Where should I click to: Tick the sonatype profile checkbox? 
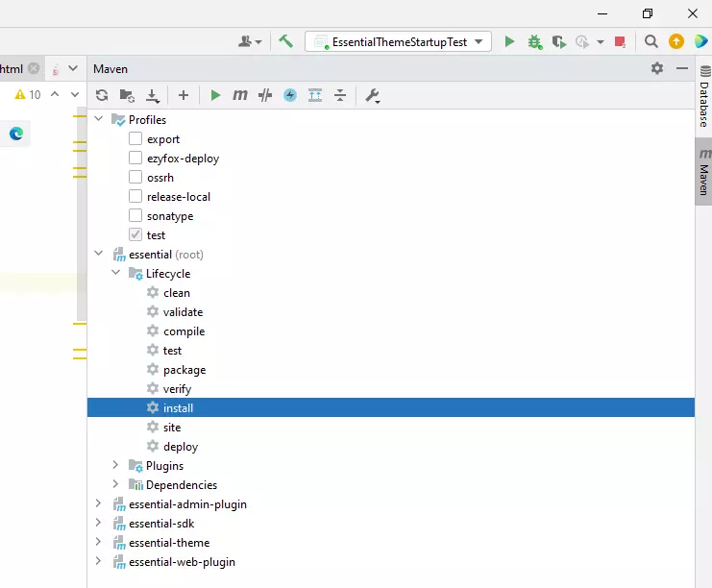[135, 216]
